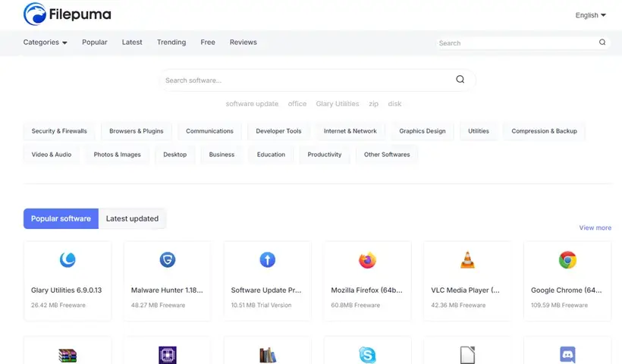Go to the Reviews menu item
Screen dimensions: 622x364
pyautogui.click(x=243, y=42)
